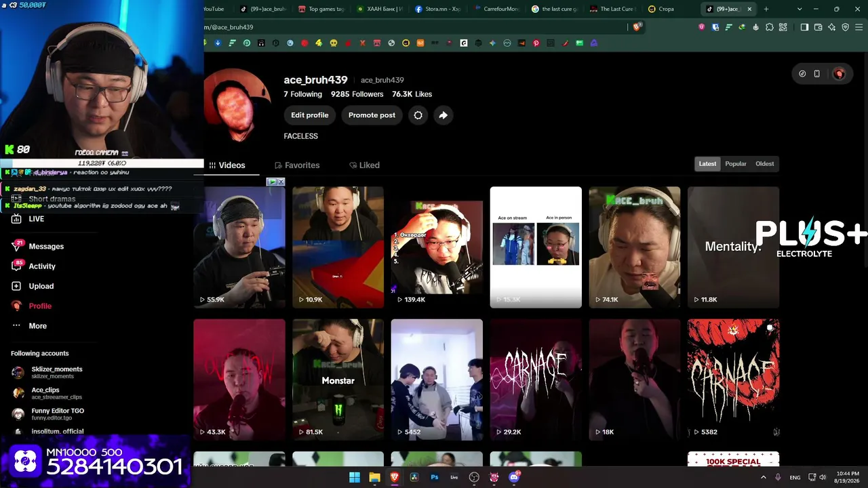Sort videos by Oldest

765,163
